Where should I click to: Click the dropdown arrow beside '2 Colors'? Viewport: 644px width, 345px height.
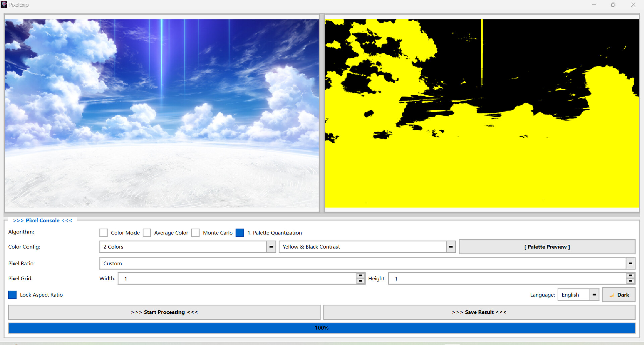(271, 247)
